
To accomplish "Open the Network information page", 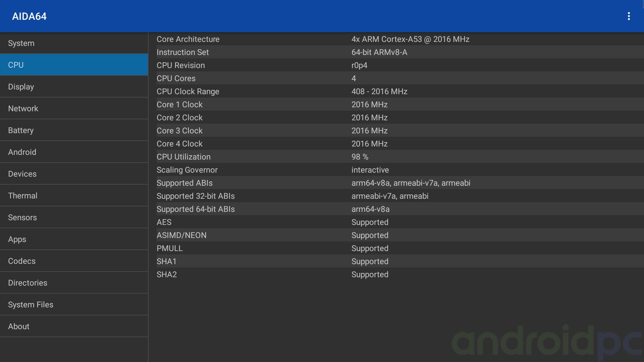I will (x=74, y=109).
